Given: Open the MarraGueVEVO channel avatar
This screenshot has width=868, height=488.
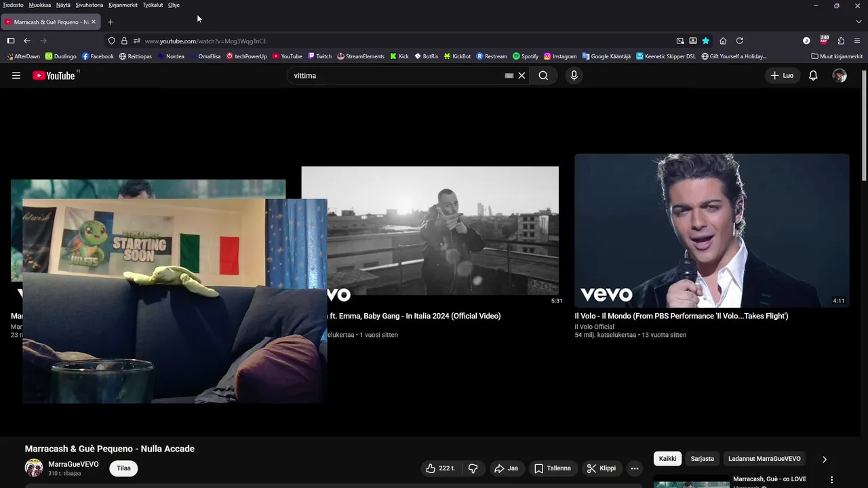Looking at the screenshot, I should [34, 468].
